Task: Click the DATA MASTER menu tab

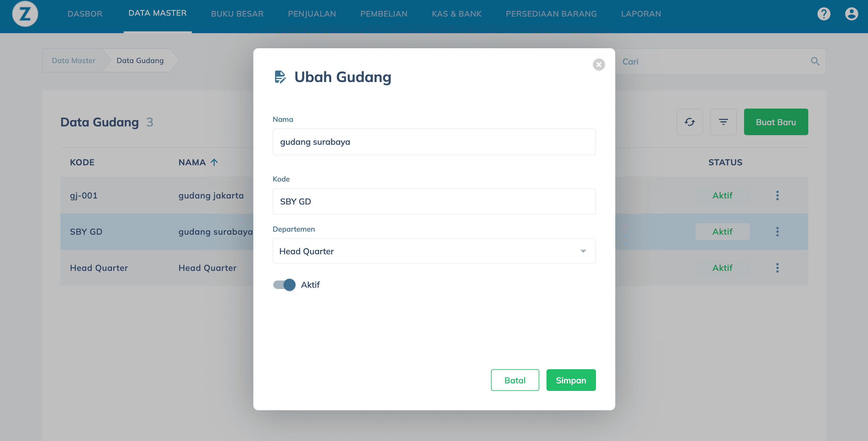Action: [x=157, y=12]
